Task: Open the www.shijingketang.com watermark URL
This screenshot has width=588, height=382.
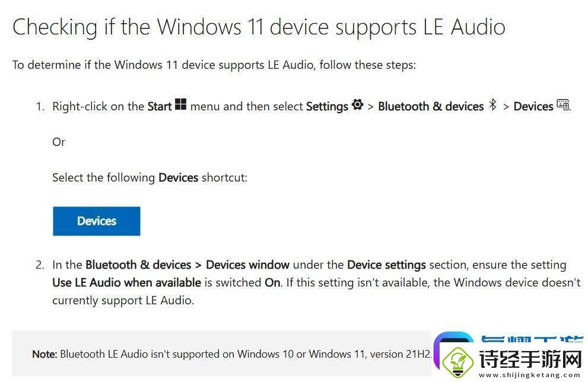Action: [529, 375]
